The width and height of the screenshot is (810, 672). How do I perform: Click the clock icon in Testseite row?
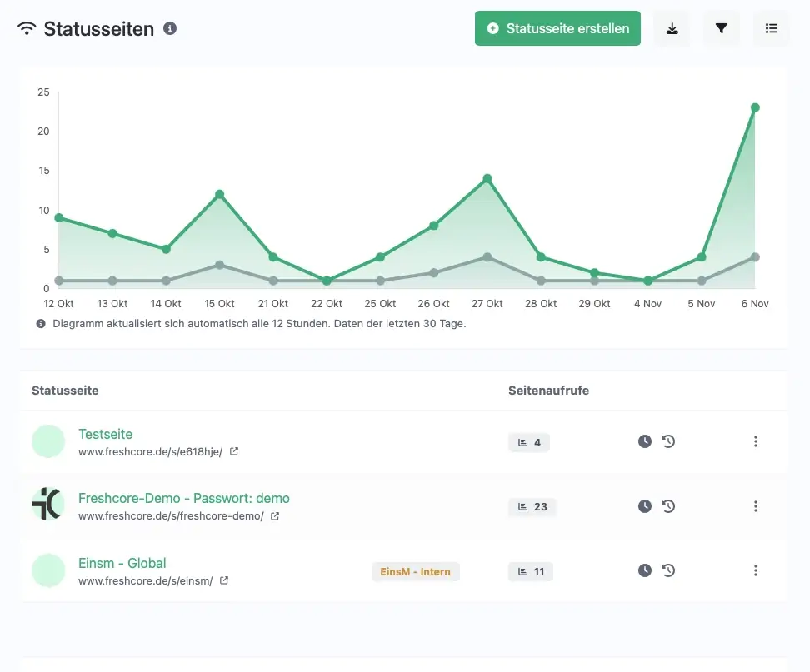644,441
